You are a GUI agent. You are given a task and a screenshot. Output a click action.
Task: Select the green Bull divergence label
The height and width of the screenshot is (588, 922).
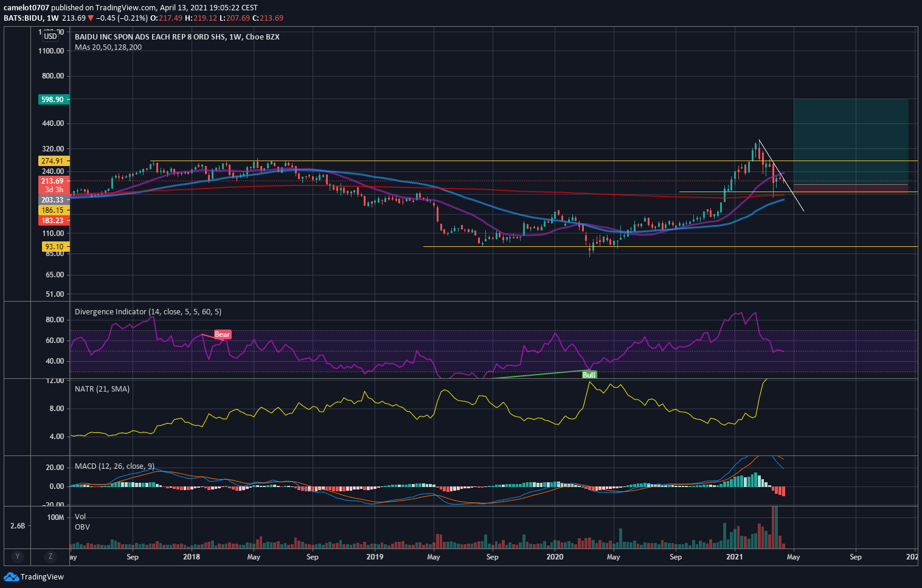tap(589, 375)
